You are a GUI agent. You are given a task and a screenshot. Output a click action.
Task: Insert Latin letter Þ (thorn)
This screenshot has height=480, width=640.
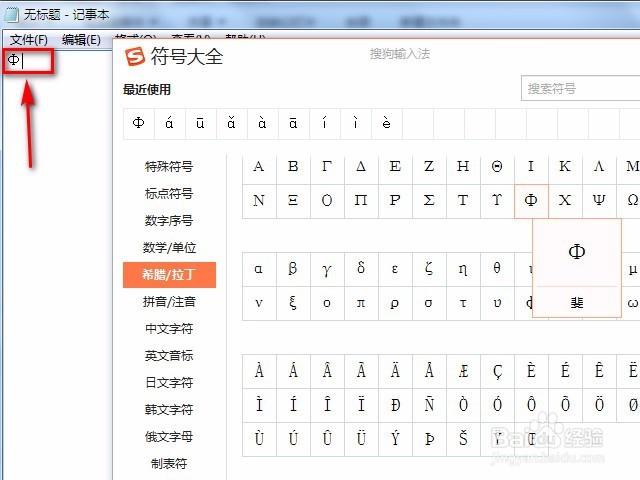pyautogui.click(x=429, y=439)
